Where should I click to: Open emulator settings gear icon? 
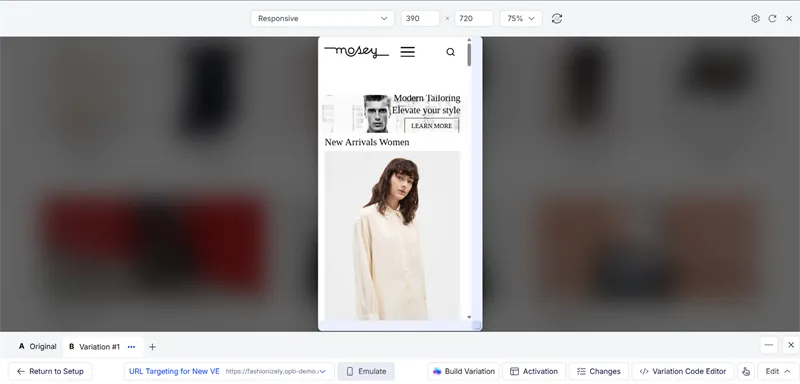pyautogui.click(x=755, y=18)
